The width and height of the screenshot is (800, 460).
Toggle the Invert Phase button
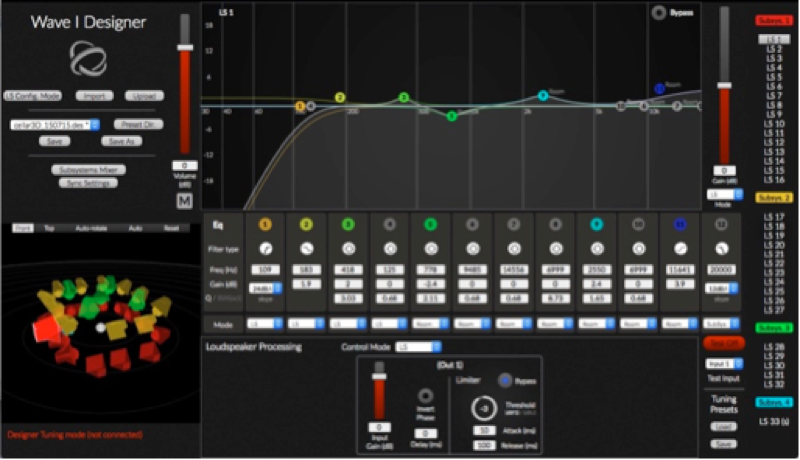point(426,396)
